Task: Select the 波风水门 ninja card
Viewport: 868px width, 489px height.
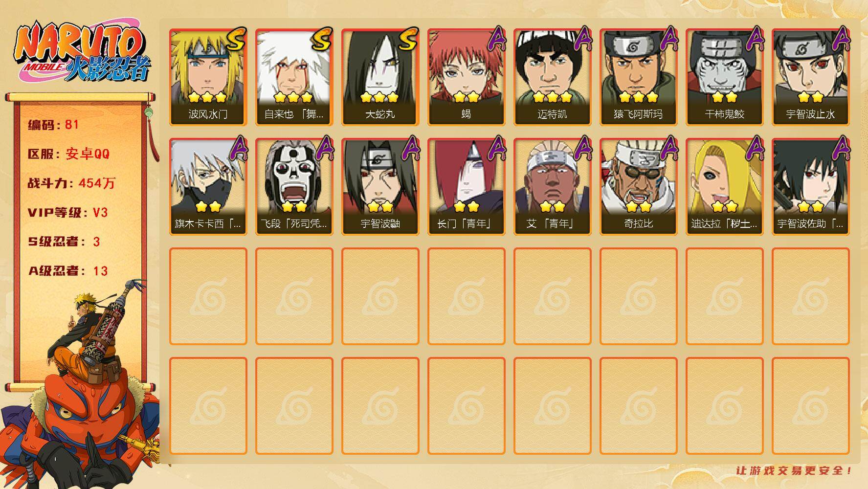Action: (x=208, y=77)
